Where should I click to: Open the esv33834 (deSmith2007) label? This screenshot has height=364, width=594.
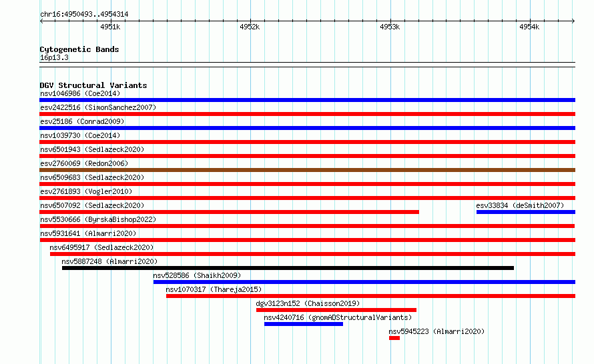click(520, 205)
